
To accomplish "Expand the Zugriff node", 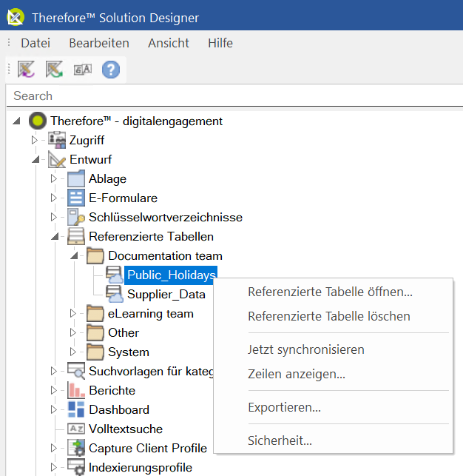I will (x=35, y=140).
